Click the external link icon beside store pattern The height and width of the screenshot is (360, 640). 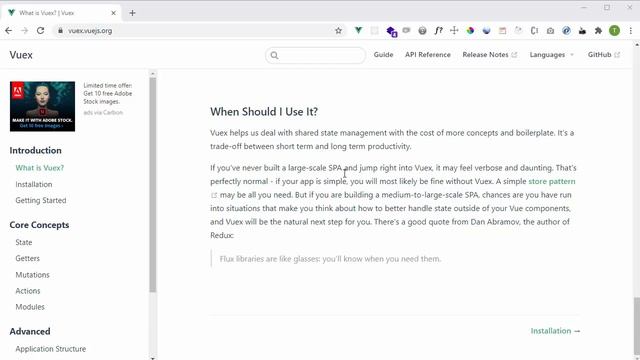tap(214, 196)
